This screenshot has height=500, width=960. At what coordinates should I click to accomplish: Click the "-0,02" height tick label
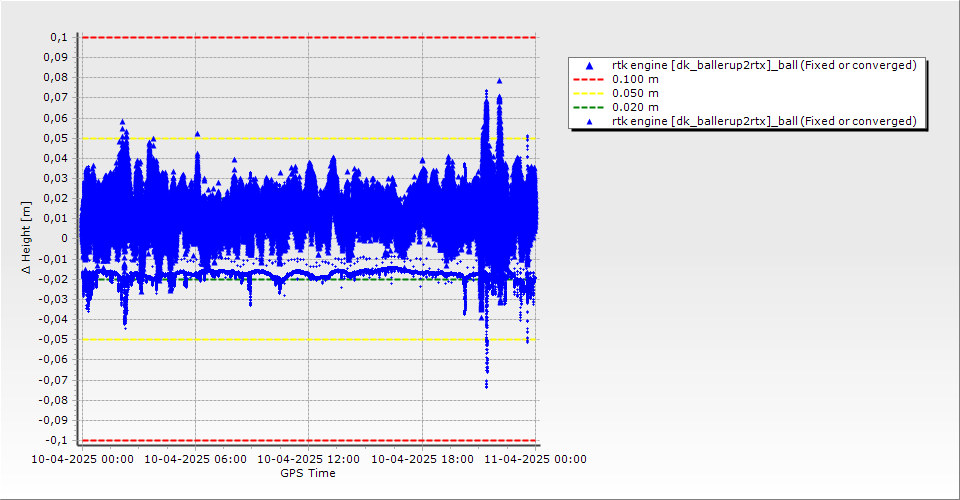(54, 279)
